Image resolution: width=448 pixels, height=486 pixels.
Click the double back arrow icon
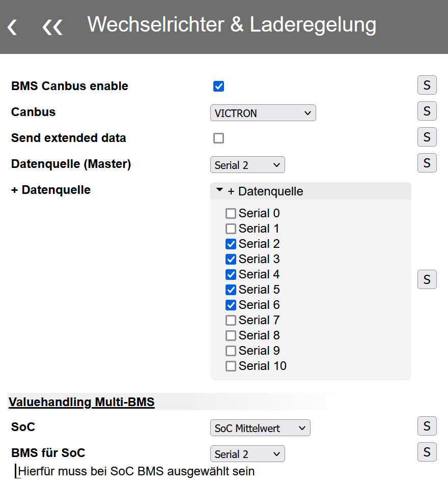52,27
